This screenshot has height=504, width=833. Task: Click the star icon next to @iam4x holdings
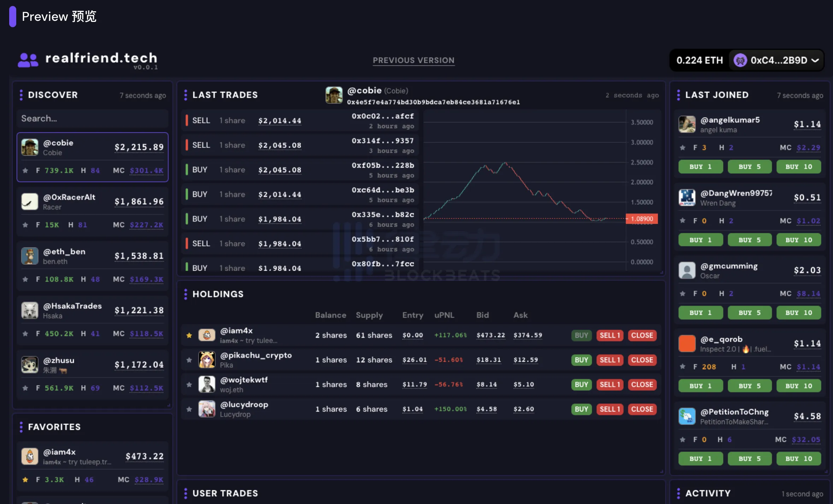click(189, 334)
